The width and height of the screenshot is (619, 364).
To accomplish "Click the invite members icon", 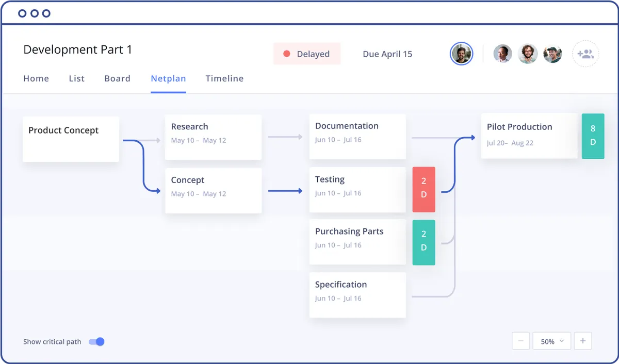I will click(x=585, y=53).
